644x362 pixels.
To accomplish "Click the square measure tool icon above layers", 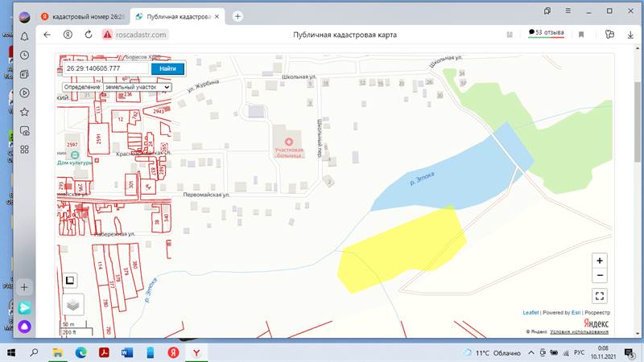I will (70, 280).
